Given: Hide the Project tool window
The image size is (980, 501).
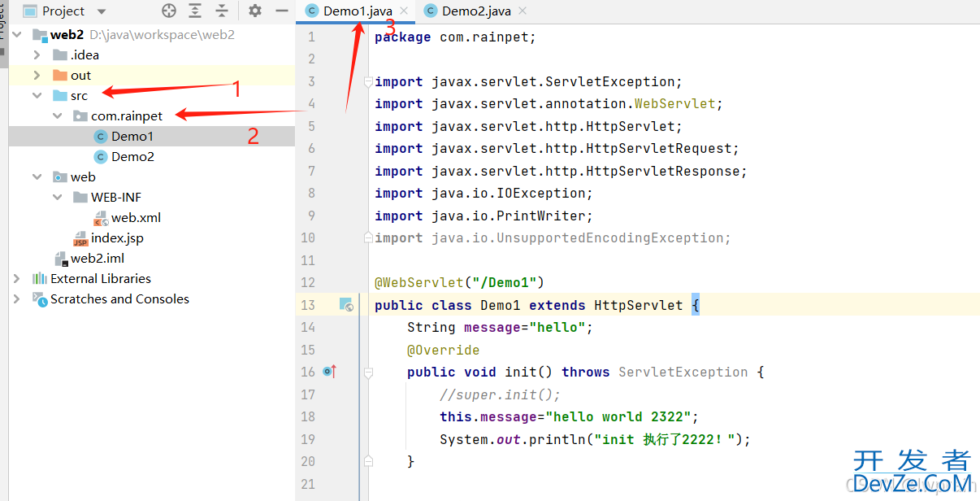Looking at the screenshot, I should [x=281, y=11].
